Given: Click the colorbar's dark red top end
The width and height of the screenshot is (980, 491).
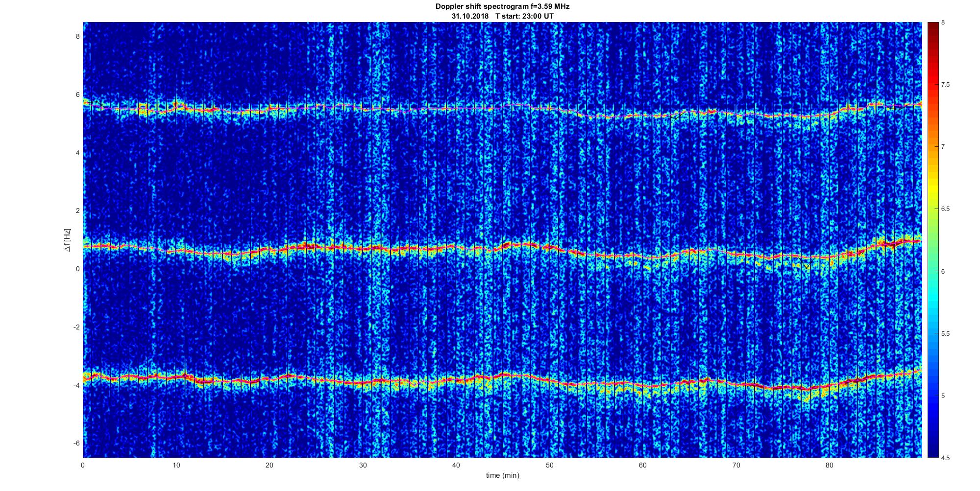Looking at the screenshot, I should point(932,27).
